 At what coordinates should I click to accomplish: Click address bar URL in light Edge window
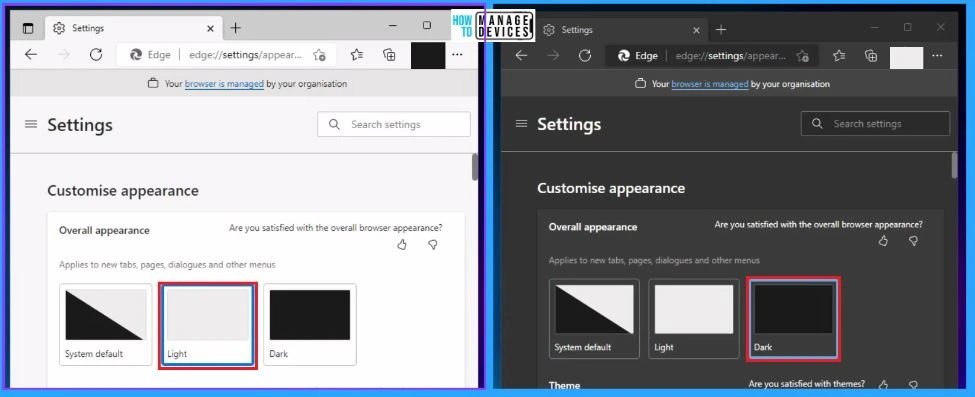245,55
